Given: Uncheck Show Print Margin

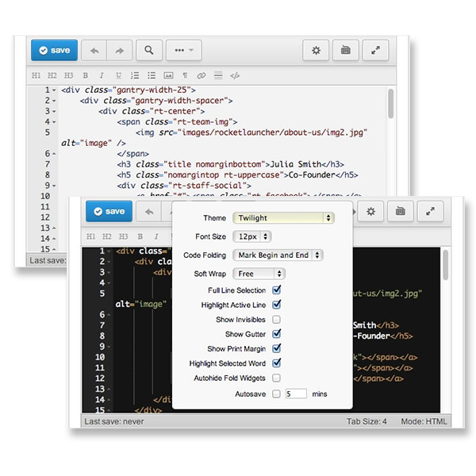Looking at the screenshot, I should [276, 348].
